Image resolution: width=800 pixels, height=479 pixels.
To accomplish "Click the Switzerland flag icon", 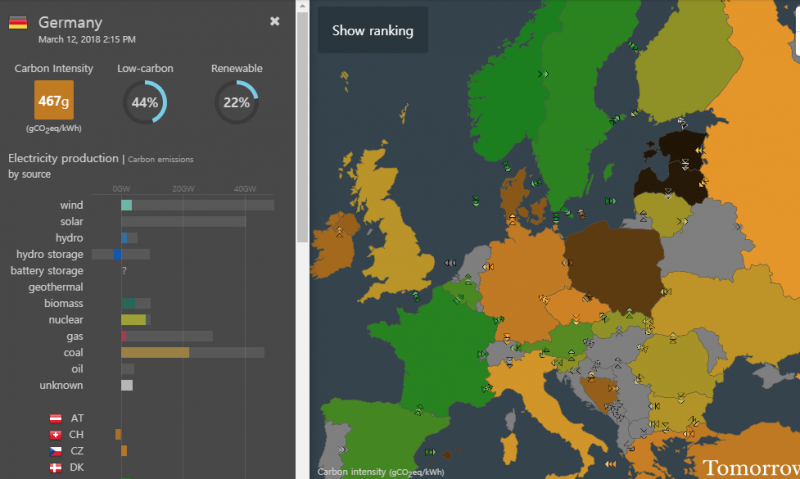I will tap(55, 435).
